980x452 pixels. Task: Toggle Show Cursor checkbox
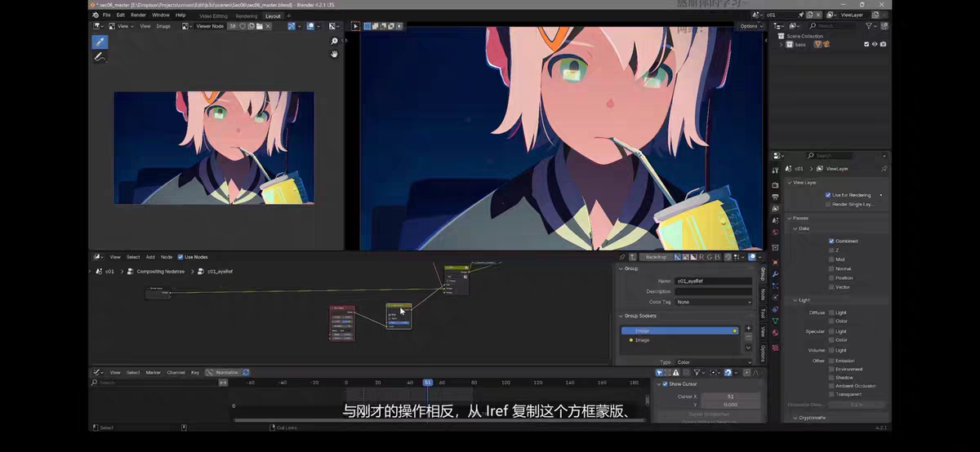(665, 384)
